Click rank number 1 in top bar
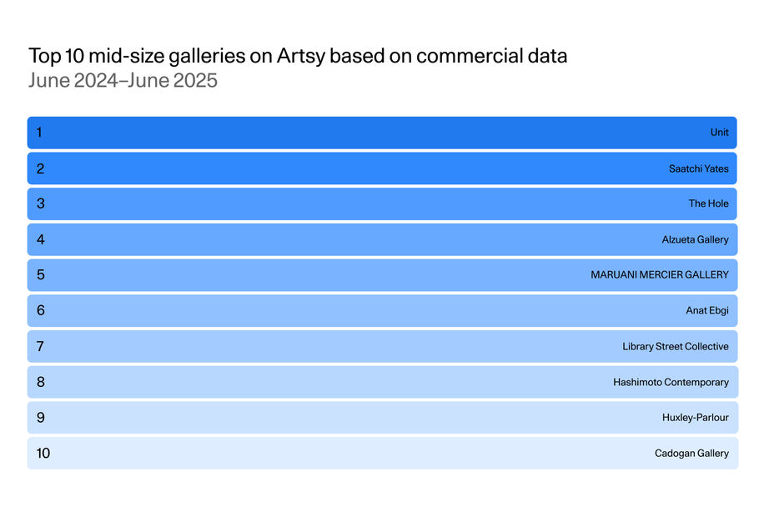 pos(39,132)
